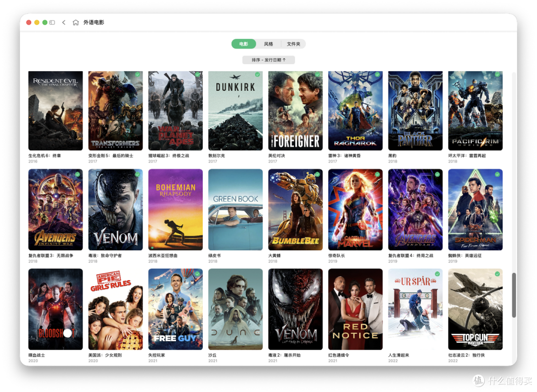
Task: Click the title 雷神3：诸神黄昏
Action: coord(344,156)
